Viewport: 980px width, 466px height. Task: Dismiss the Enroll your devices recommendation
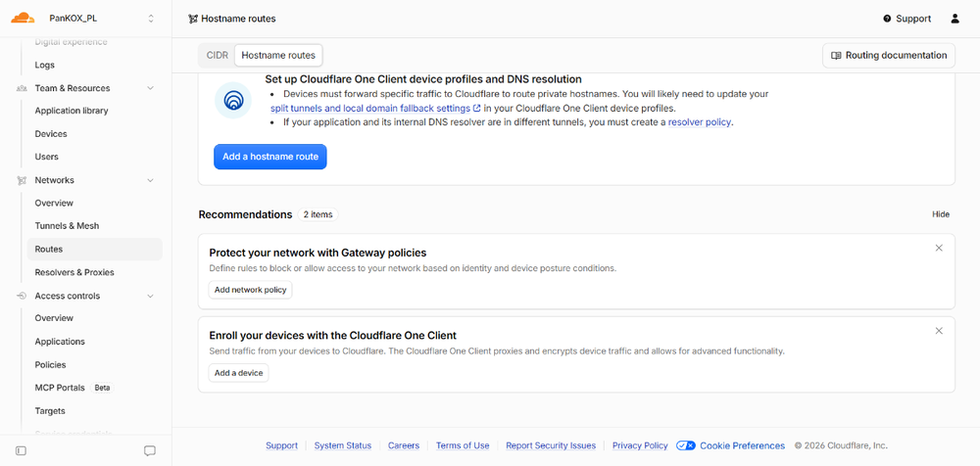pyautogui.click(x=939, y=331)
